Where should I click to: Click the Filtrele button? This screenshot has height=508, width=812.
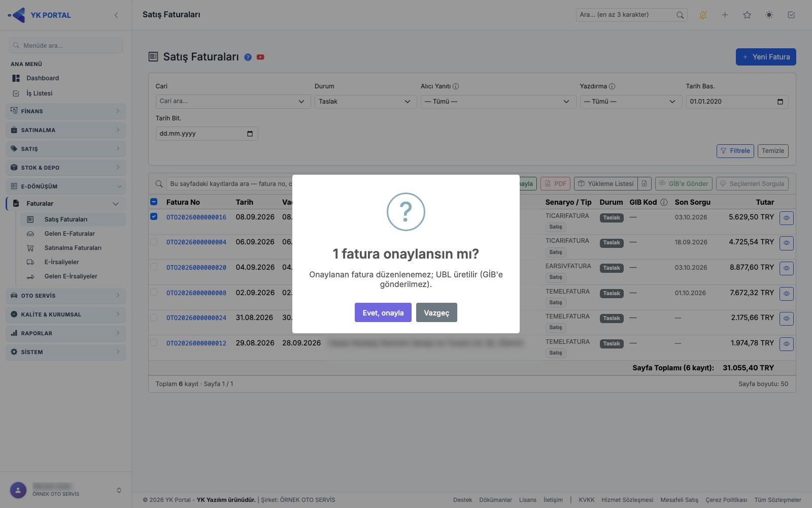point(735,151)
